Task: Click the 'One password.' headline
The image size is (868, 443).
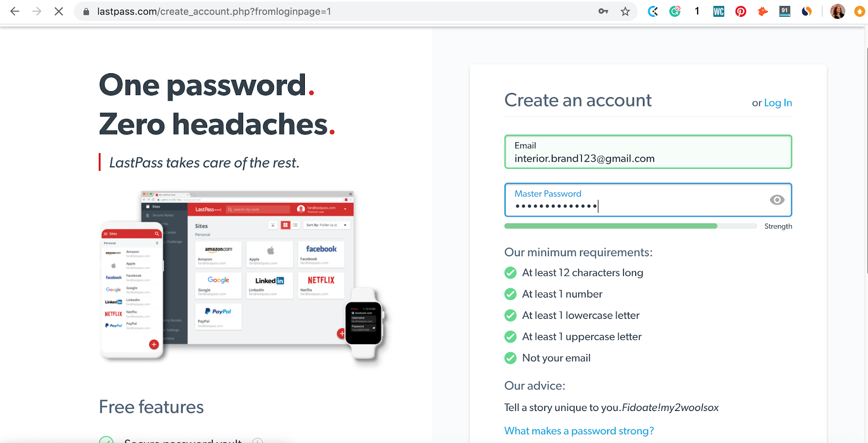Action: pos(207,85)
